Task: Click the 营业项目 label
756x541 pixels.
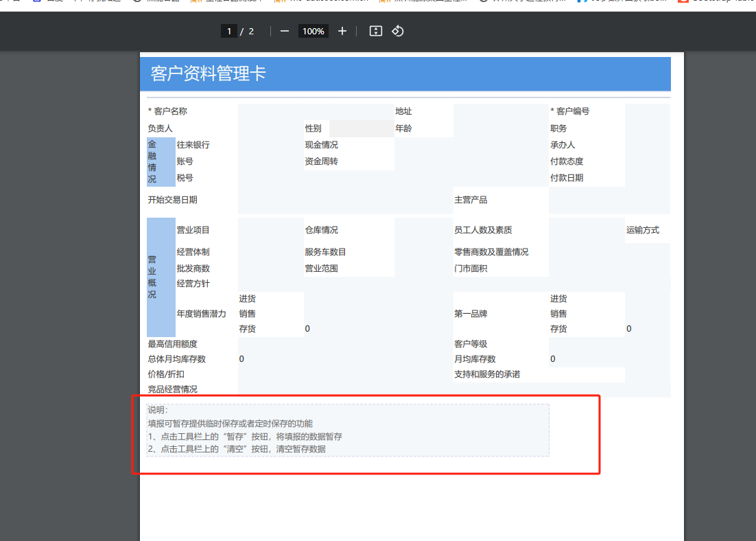Action: coord(193,230)
